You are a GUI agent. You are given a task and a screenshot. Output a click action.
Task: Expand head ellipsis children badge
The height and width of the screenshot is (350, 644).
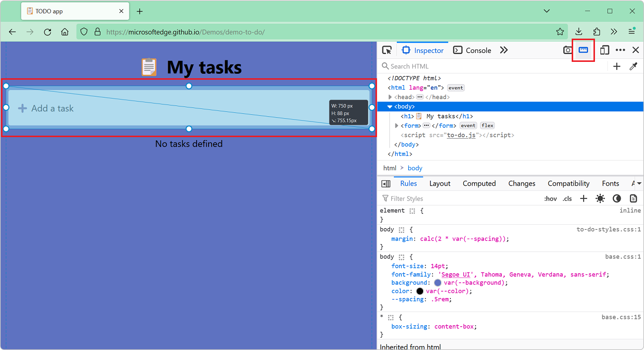click(420, 97)
